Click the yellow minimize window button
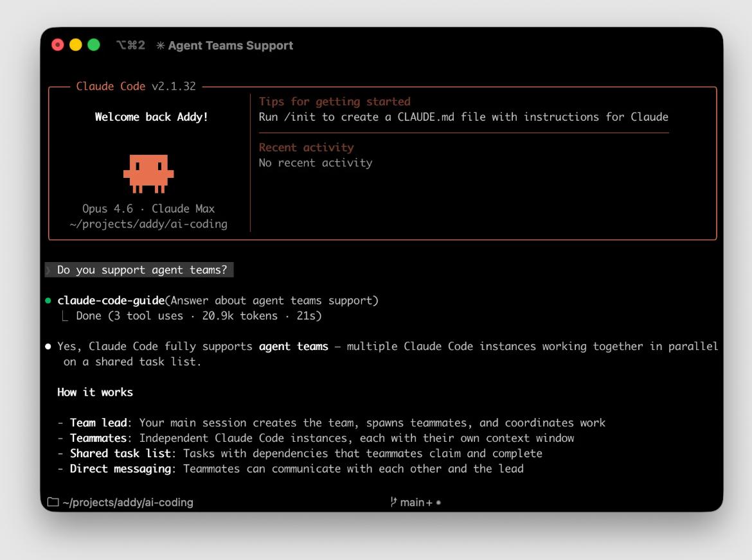 (x=76, y=45)
